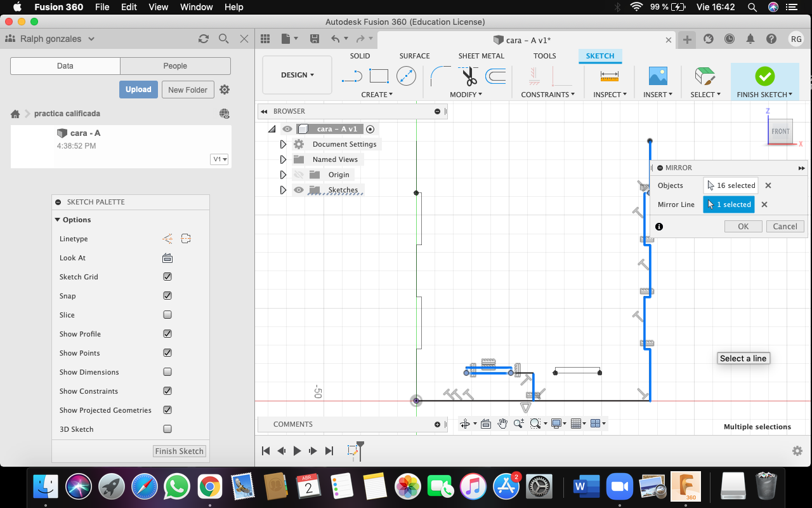The image size is (812, 508).
Task: Choose the Trim scissors tool
Action: coord(469,76)
